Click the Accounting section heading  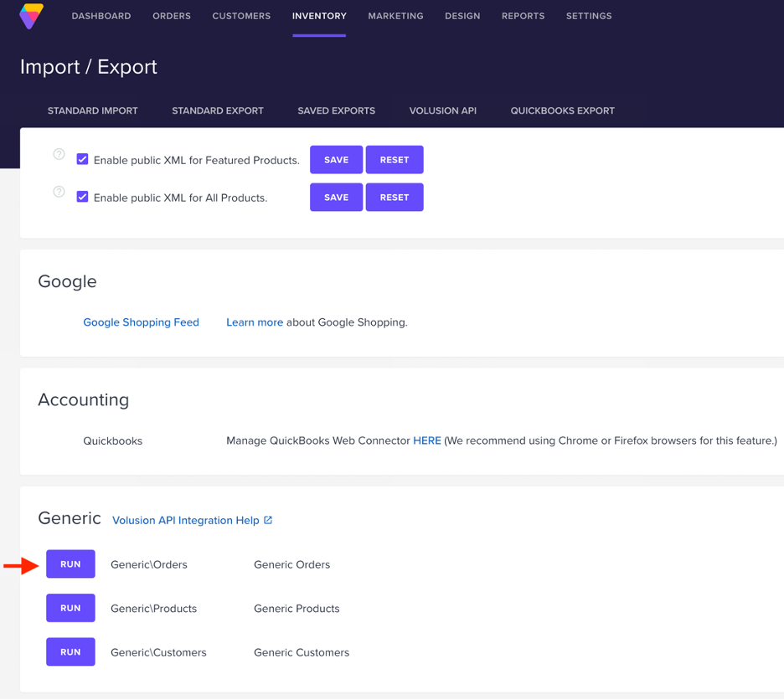(84, 399)
